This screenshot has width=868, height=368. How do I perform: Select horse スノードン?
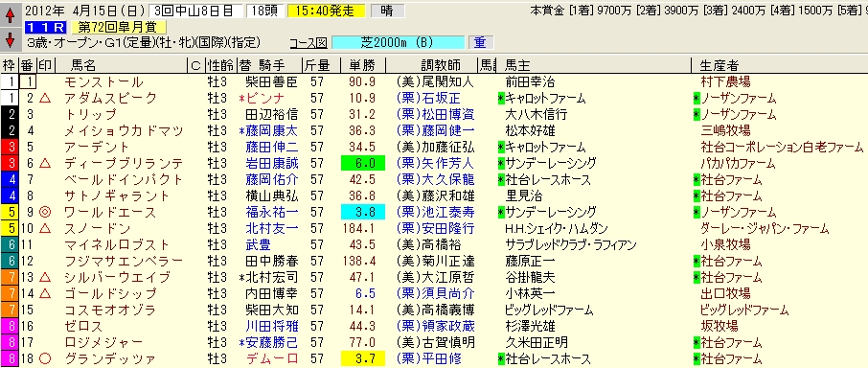[x=97, y=228]
